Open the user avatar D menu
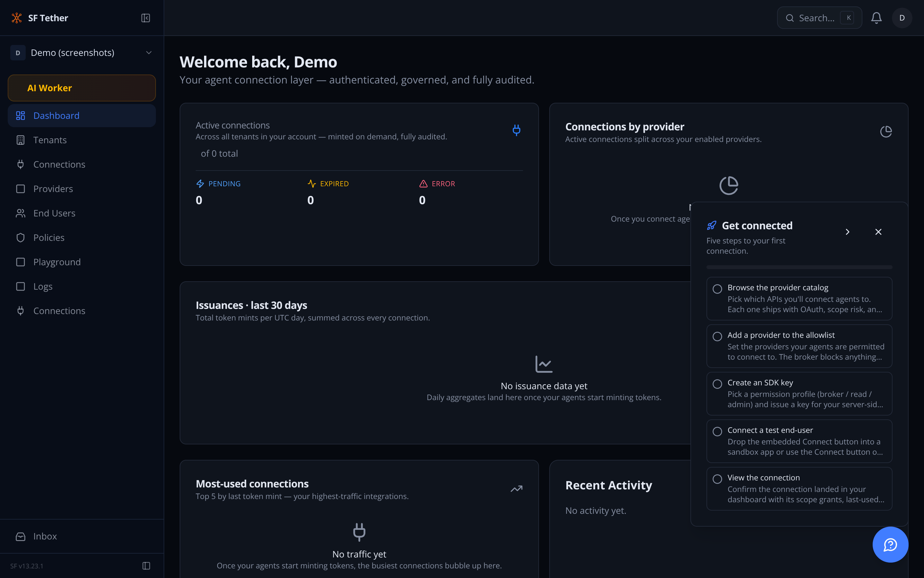 902,18
